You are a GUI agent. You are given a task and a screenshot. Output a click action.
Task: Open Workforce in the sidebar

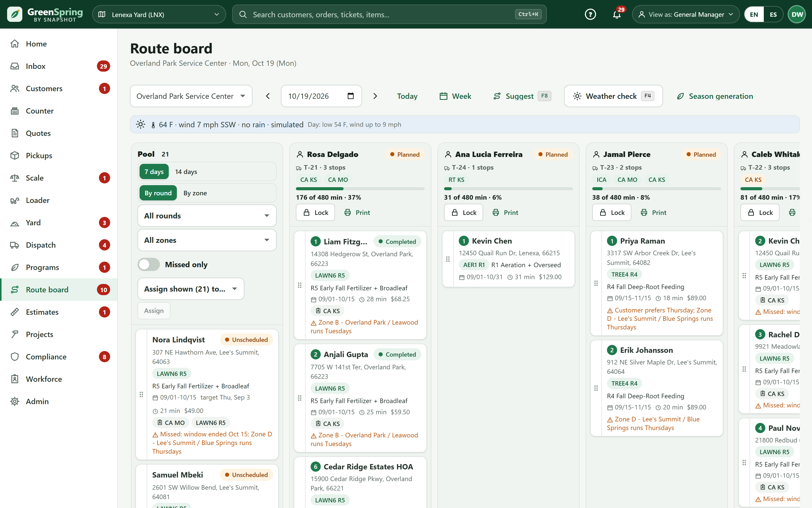click(59, 379)
